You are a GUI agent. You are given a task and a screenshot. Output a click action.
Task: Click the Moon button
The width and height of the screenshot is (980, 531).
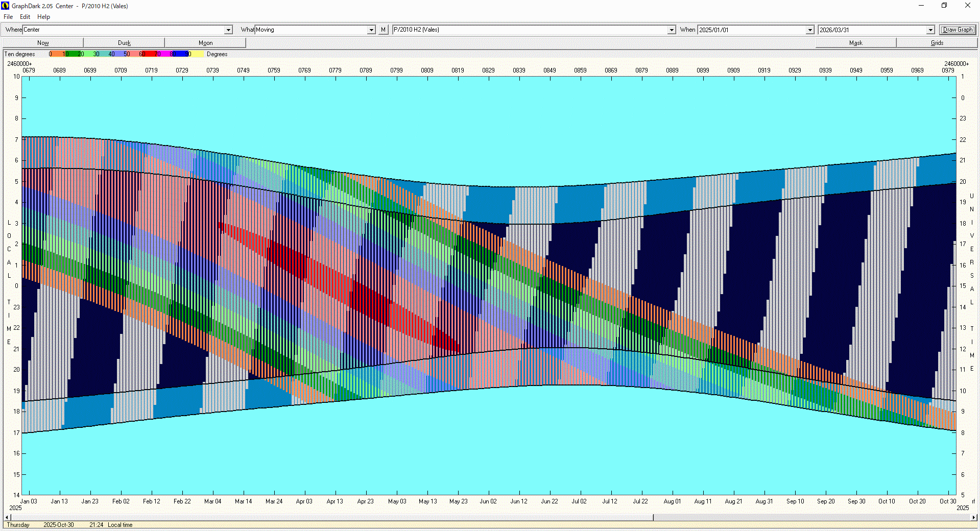pos(205,43)
